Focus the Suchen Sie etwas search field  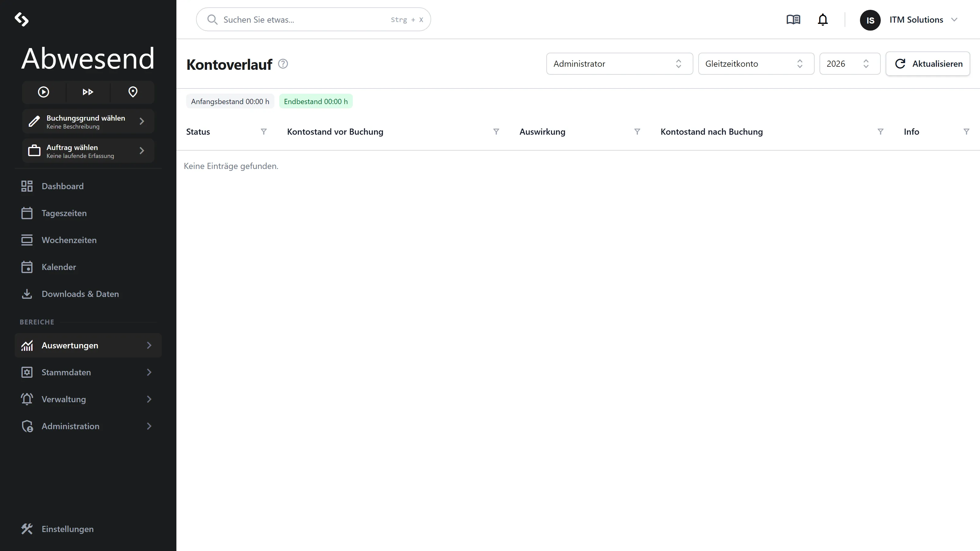[314, 19]
